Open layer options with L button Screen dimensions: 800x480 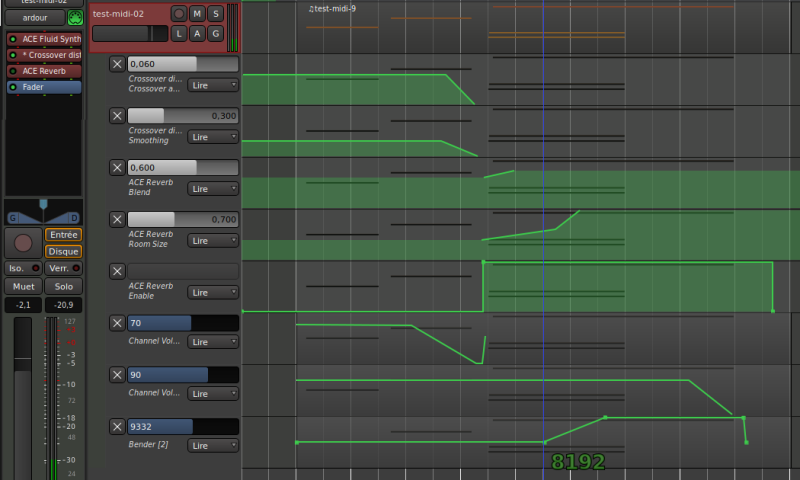pos(179,34)
